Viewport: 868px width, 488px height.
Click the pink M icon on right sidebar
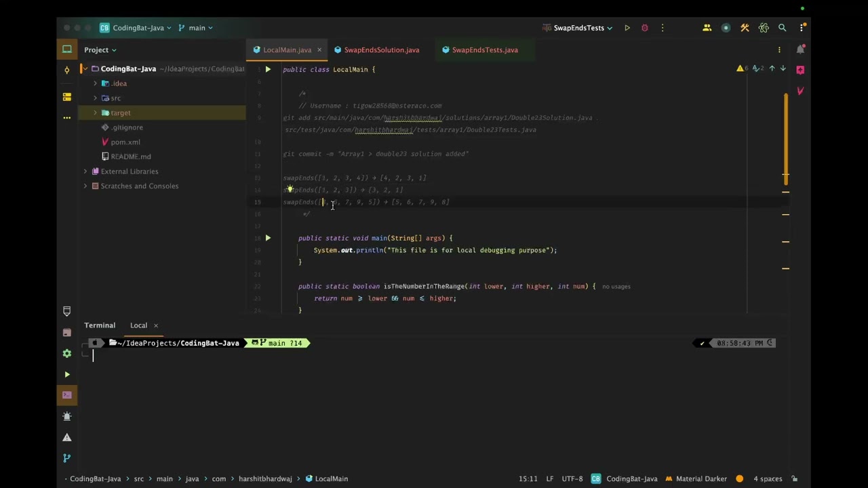click(x=800, y=91)
